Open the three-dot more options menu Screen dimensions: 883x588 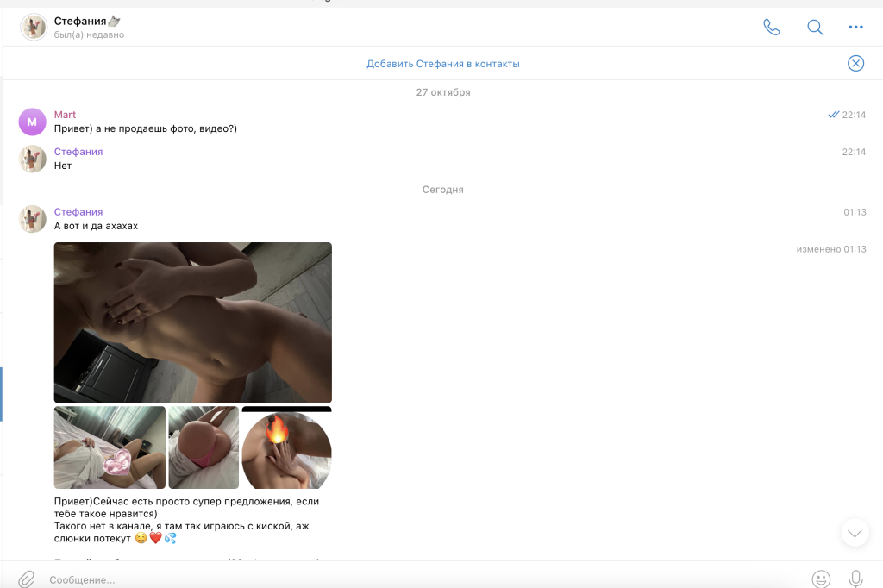click(x=855, y=27)
